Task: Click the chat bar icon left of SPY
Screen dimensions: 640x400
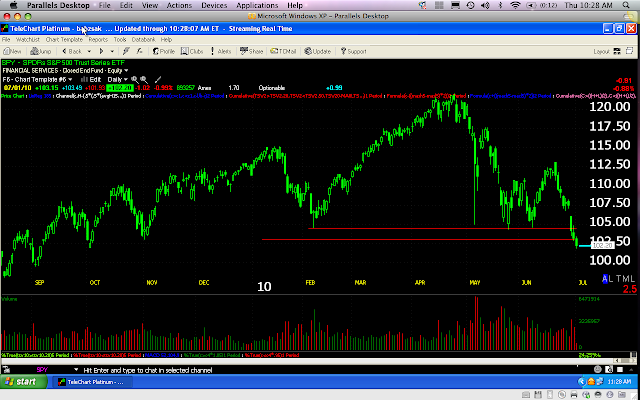Action: (x=6, y=370)
